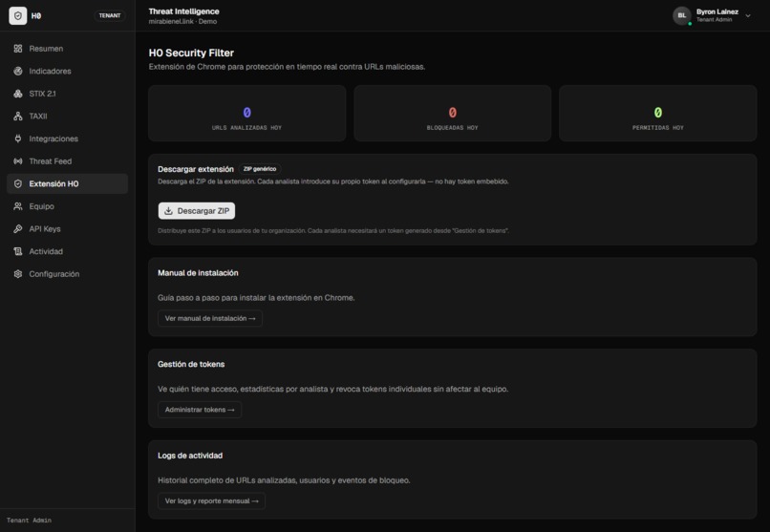Screen dimensions: 770x532
Task: Click the TAXII network icon
Action: 18,117
